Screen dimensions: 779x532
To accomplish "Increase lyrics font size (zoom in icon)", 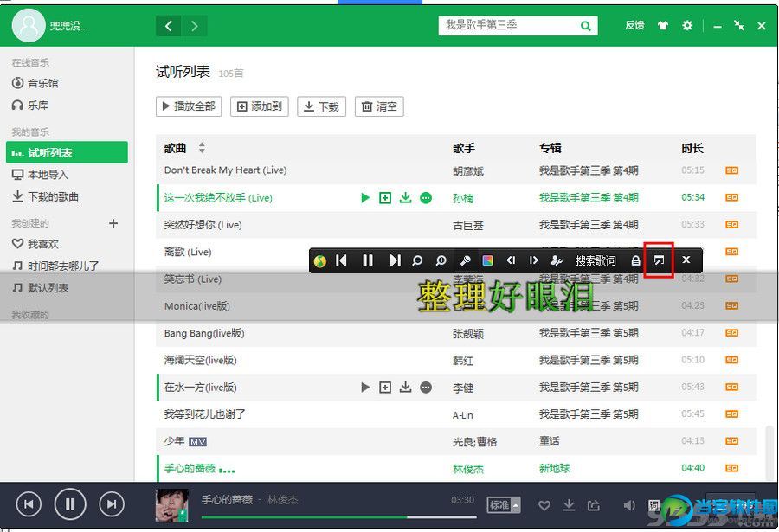I will [x=441, y=260].
